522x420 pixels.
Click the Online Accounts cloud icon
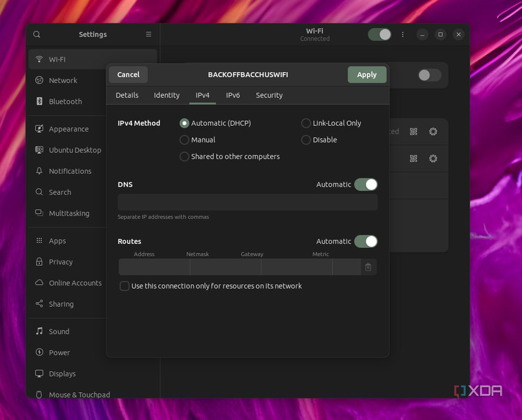pyautogui.click(x=39, y=283)
